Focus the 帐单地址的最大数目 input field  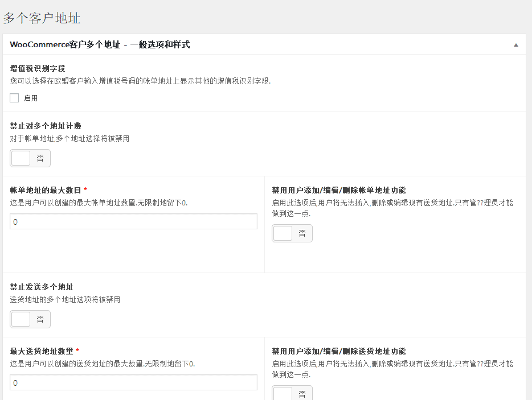click(x=133, y=221)
